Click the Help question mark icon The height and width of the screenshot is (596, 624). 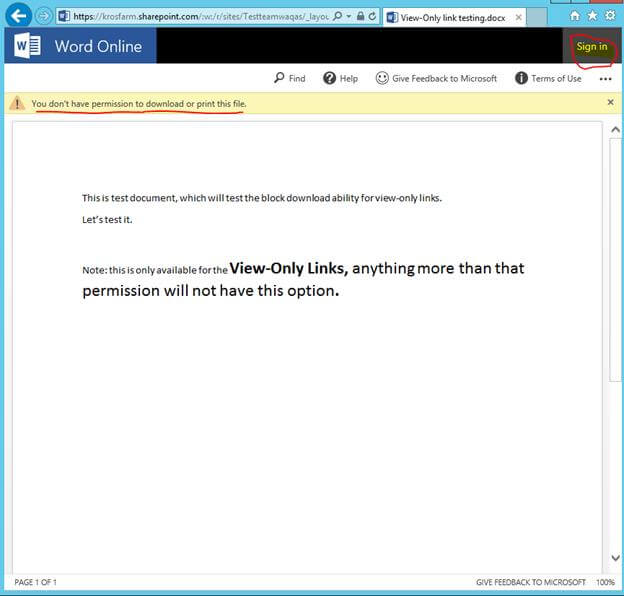point(329,78)
